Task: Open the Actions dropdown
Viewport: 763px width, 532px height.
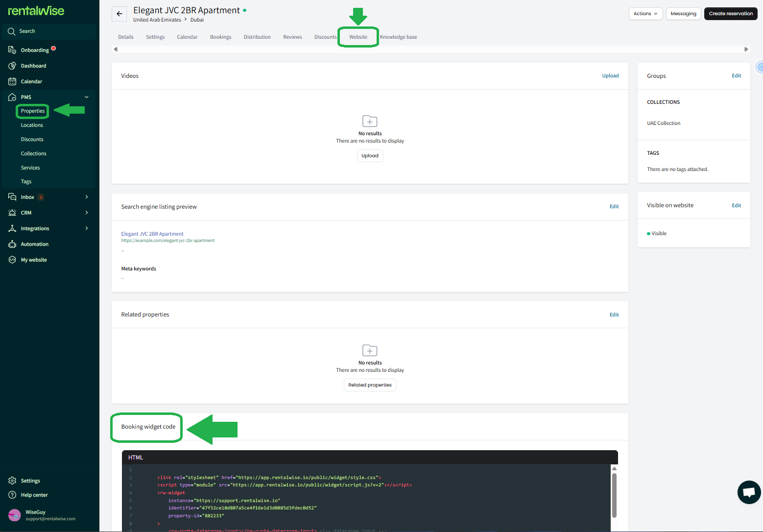Action: [x=645, y=14]
